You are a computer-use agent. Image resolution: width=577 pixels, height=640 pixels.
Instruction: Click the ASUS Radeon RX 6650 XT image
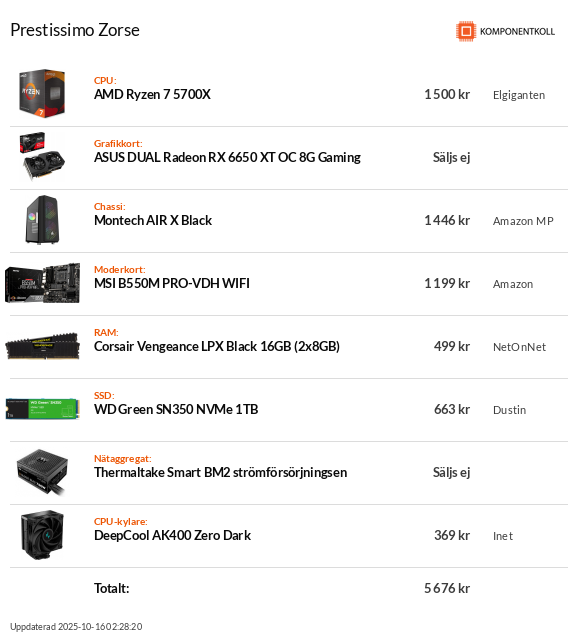(42, 157)
